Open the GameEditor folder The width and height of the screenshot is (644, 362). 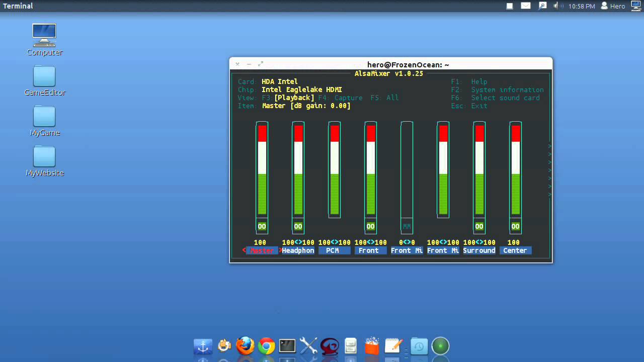[44, 81]
